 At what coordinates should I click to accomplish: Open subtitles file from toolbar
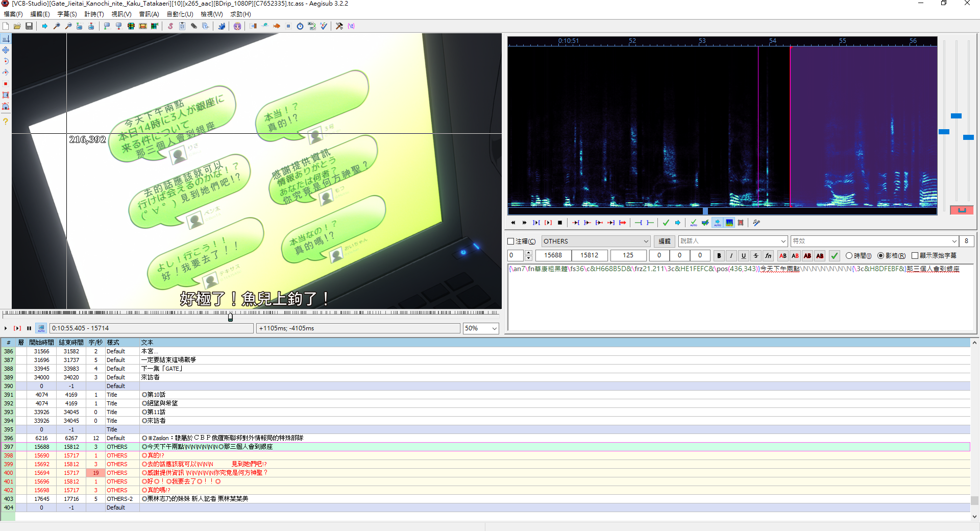click(x=17, y=26)
